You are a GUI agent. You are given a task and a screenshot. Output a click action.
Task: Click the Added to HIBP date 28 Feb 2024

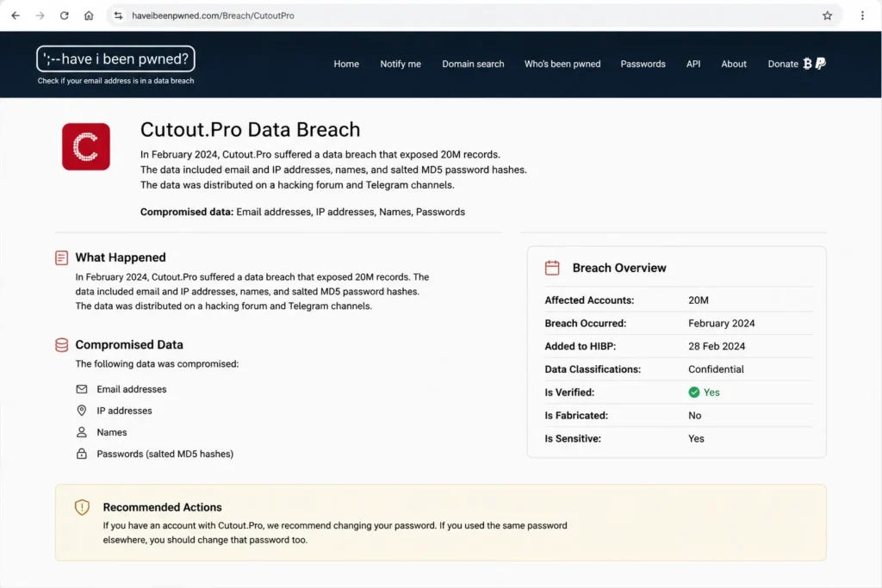(x=717, y=346)
